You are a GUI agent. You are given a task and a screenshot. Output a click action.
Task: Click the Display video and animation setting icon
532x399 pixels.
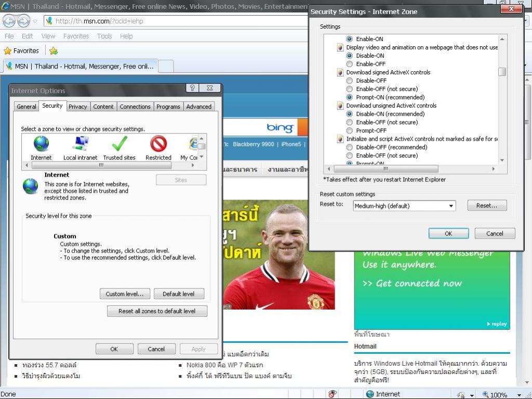click(x=340, y=47)
